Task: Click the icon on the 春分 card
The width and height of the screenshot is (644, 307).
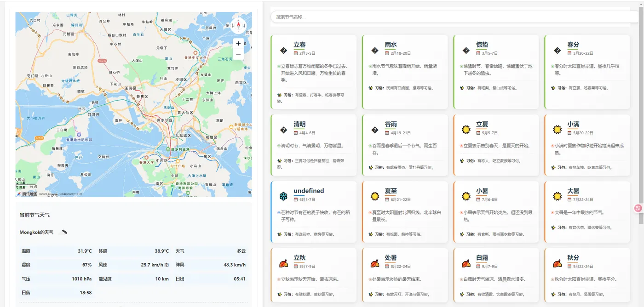Action: pos(557,51)
